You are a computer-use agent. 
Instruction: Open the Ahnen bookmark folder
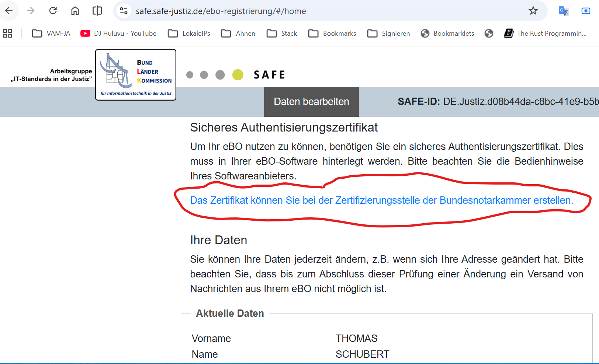coord(238,34)
